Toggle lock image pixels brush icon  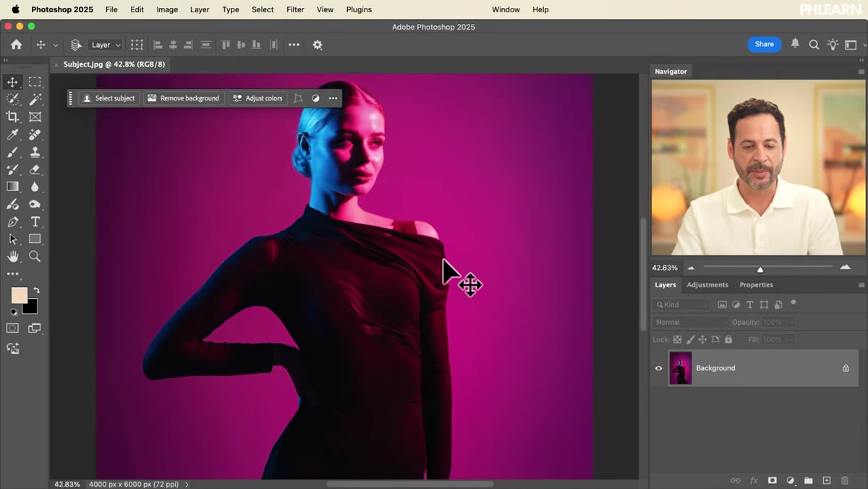(690, 339)
